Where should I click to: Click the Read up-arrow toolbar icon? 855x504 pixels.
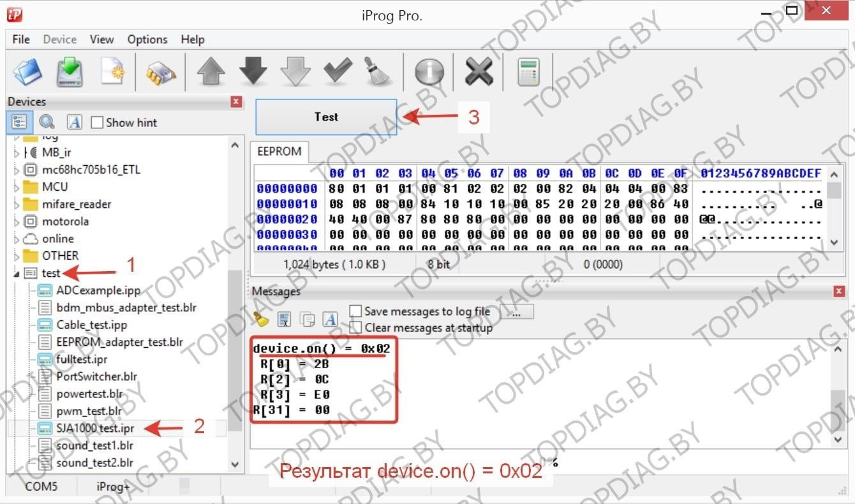click(211, 71)
